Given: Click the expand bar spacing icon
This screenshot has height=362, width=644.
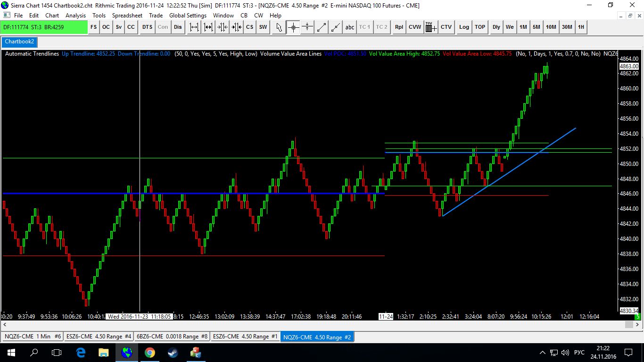Looking at the screenshot, I should [194, 27].
